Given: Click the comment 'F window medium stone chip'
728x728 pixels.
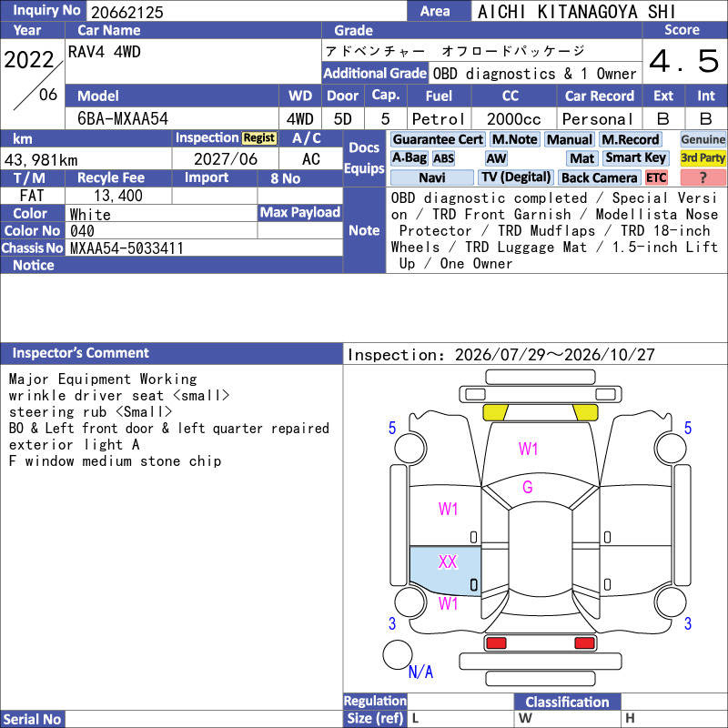Looking at the screenshot, I should 116,461.
